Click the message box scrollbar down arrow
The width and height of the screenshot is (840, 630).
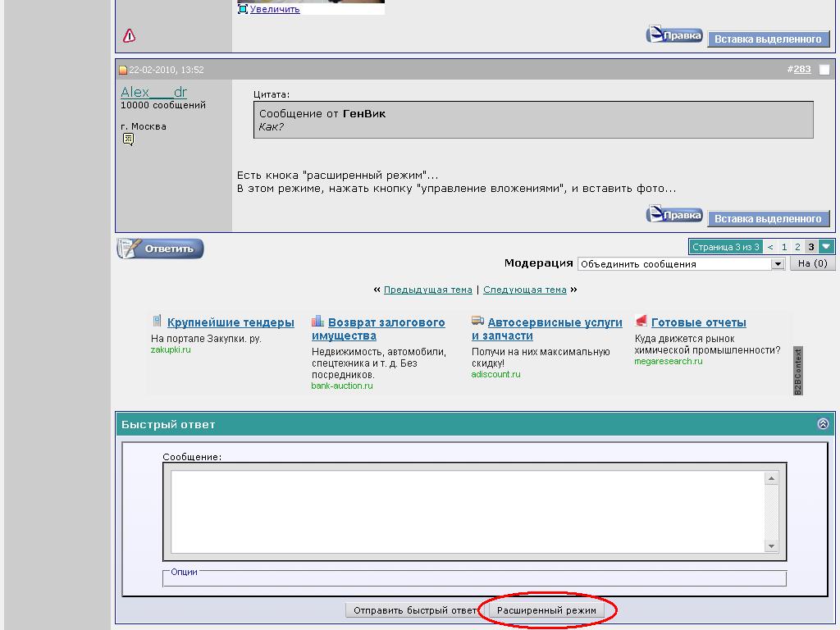point(771,546)
